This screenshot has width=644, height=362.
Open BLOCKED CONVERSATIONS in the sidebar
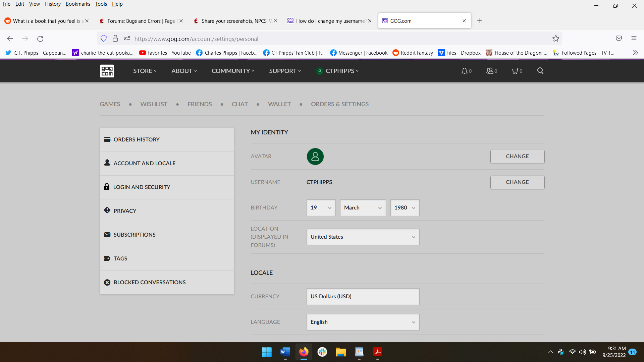tap(167, 283)
